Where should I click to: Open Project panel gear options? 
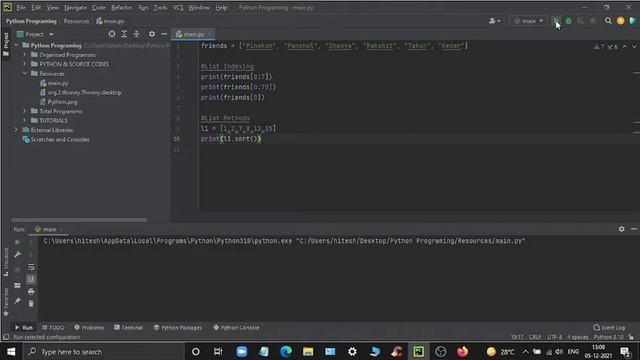pyautogui.click(x=152, y=34)
